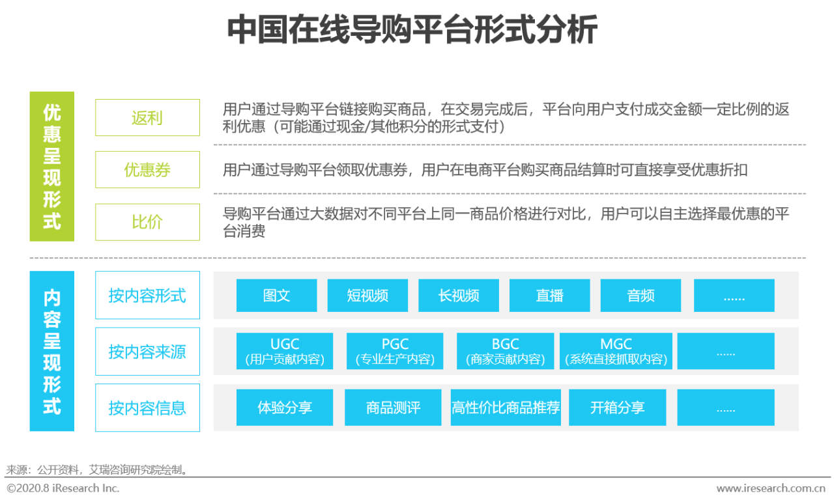Image resolution: width=834 pixels, height=504 pixels.
Task: Click the UGC (用户贡献内容) tile
Action: [285, 352]
